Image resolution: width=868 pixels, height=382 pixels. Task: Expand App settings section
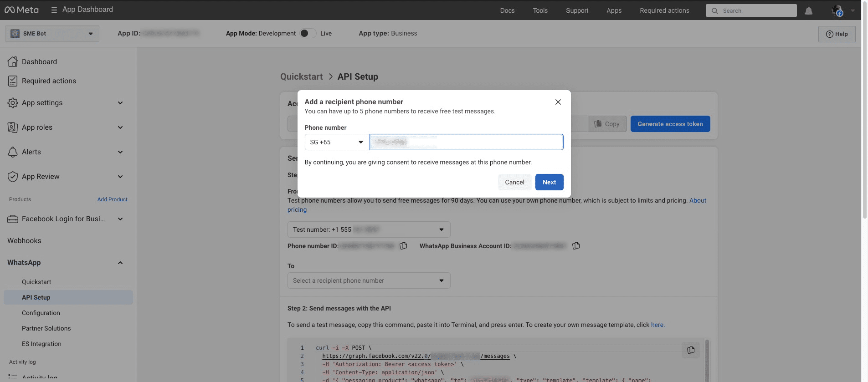(x=120, y=103)
